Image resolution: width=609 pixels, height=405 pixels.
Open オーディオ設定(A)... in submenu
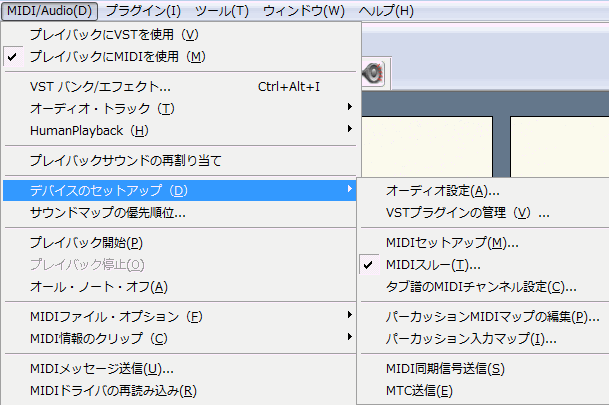[x=484, y=191]
